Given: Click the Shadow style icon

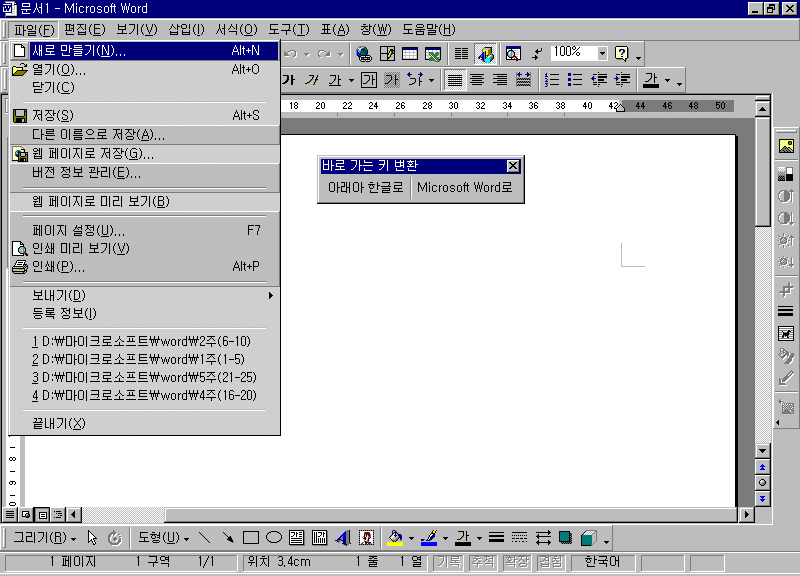Looking at the screenshot, I should coord(565,538).
